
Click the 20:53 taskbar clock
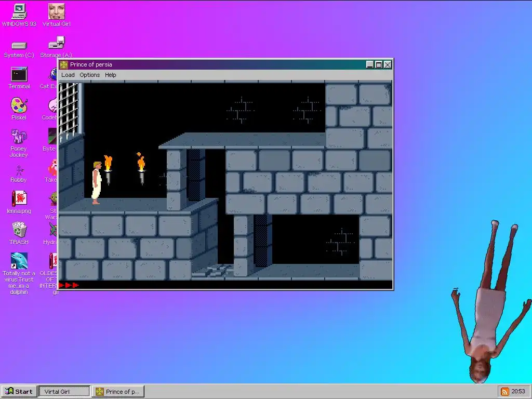518,392
